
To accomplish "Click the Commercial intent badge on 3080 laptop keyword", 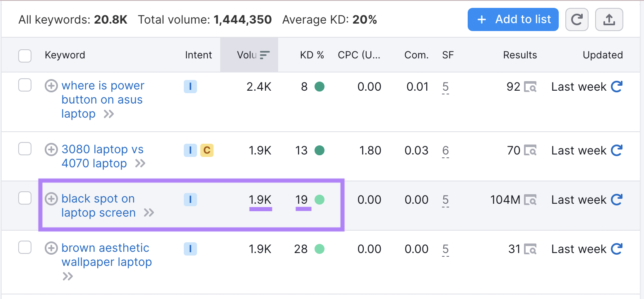I will tap(207, 150).
